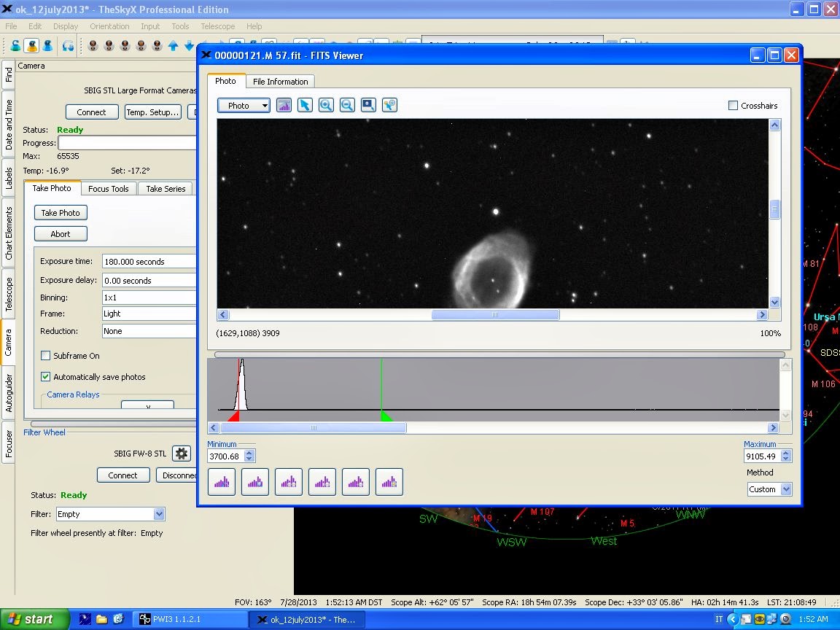Click the zoom out magnifier icon

[347, 105]
